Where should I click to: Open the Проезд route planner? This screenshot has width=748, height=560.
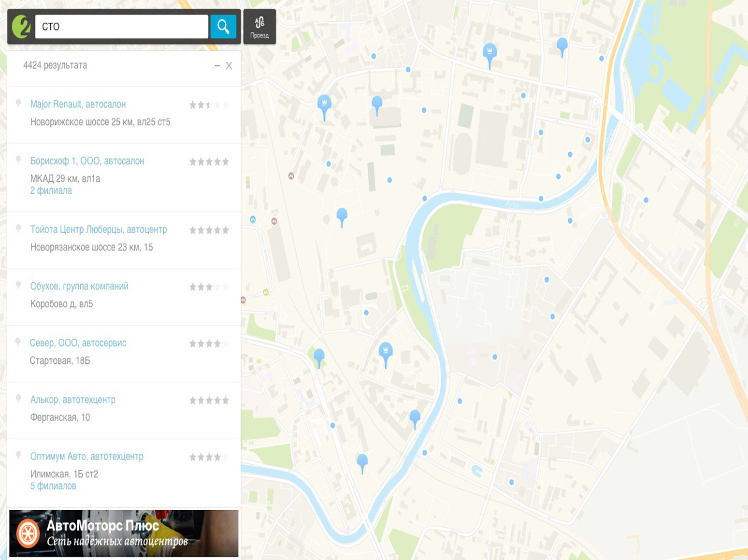point(259,27)
